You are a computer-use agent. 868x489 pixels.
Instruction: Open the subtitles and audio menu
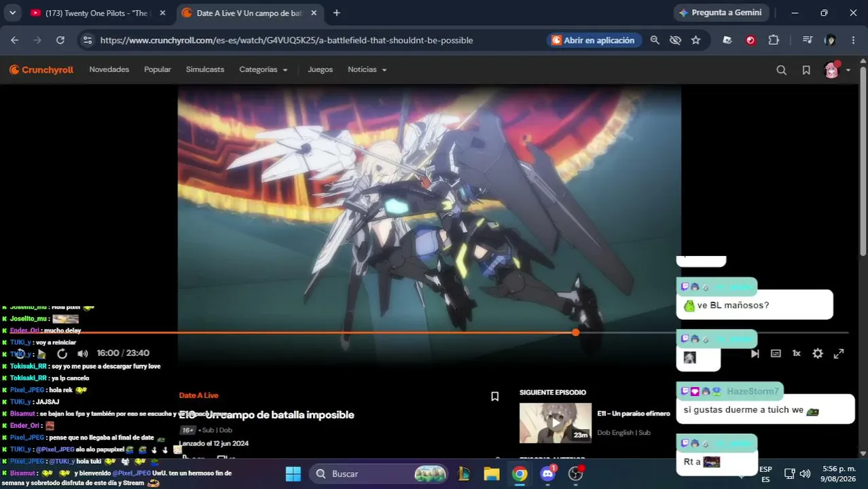pos(776,353)
